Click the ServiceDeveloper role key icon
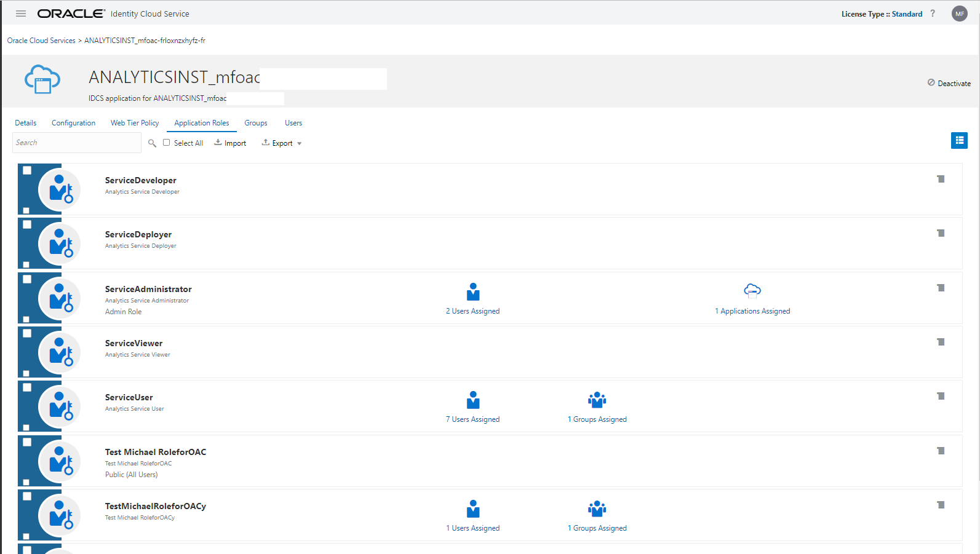Viewport: 980px width, 554px height. coord(60,189)
